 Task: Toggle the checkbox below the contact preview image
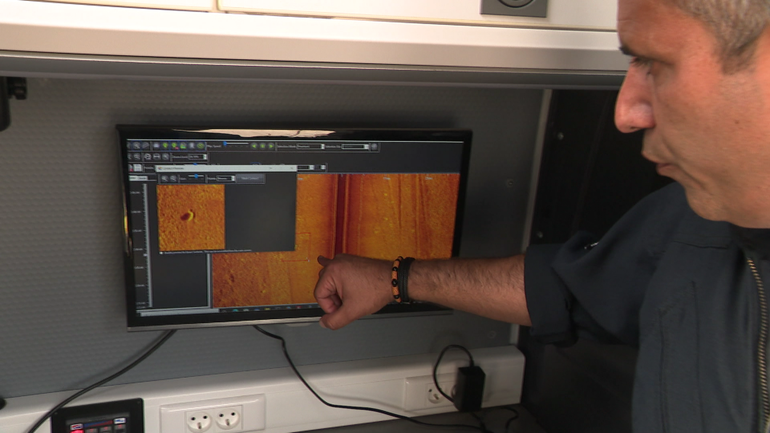161,254
